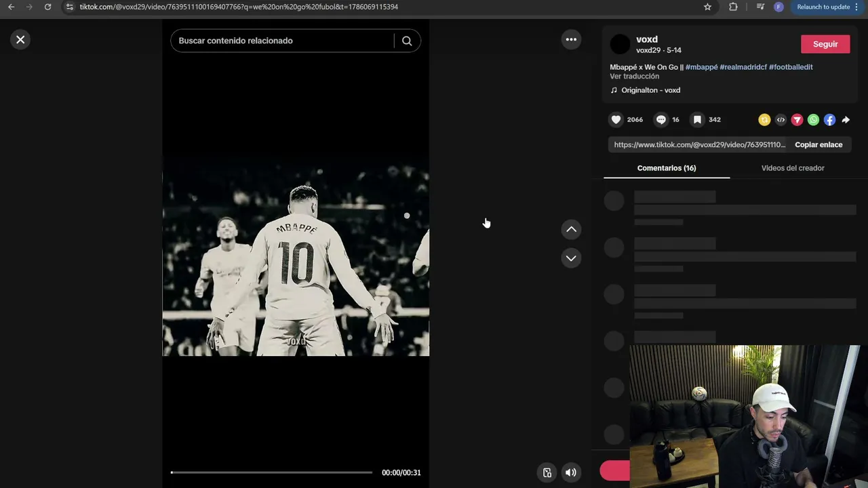This screenshot has width=868, height=488.
Task: Expand more share options arrow
Action: [x=846, y=120]
